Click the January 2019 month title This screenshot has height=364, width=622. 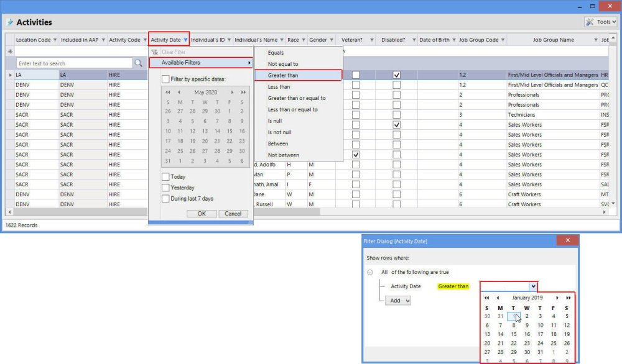(527, 298)
